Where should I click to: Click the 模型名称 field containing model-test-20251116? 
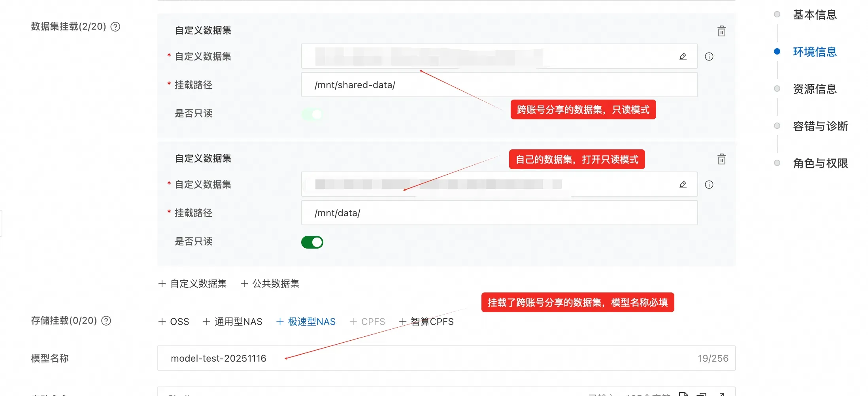tap(447, 358)
